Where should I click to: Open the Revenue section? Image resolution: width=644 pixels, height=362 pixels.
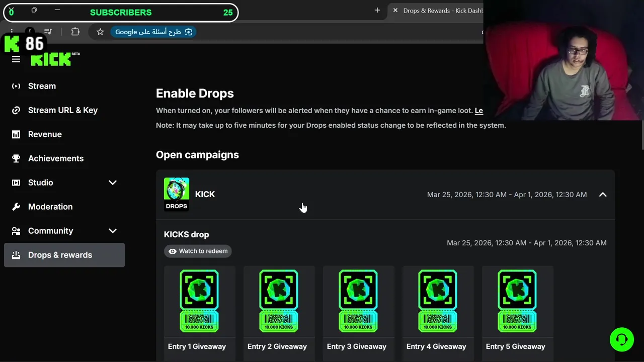(x=64, y=134)
